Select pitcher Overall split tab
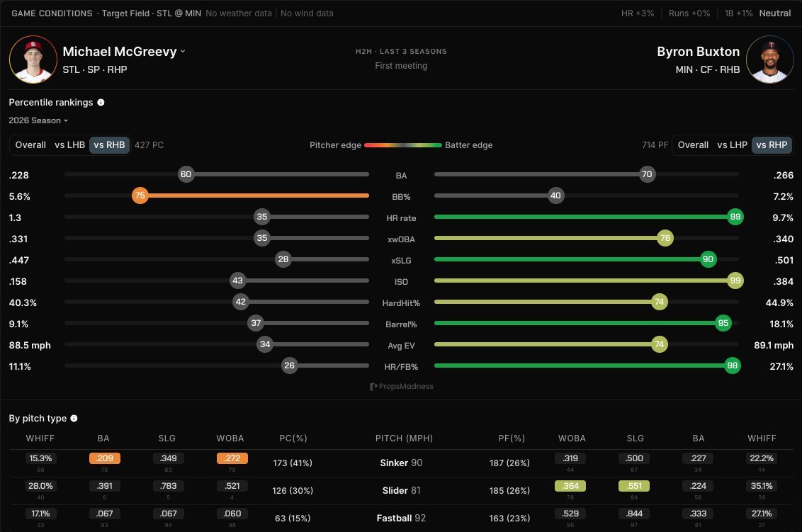 (30, 145)
